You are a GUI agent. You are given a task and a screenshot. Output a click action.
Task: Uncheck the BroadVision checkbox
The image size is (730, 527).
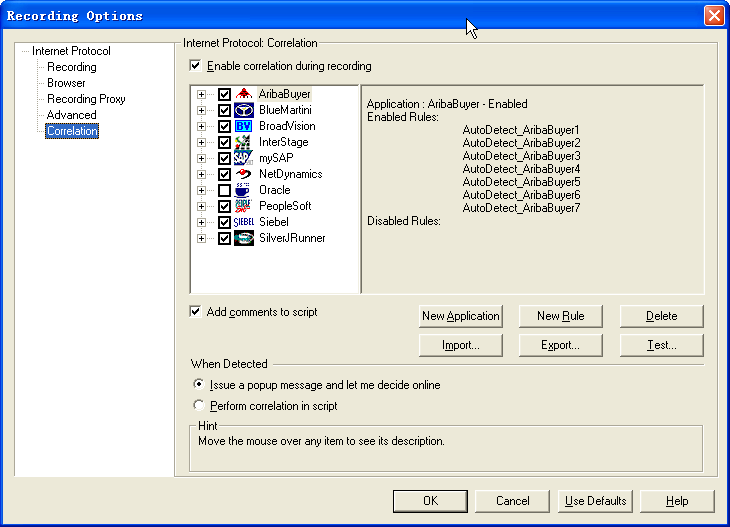click(224, 126)
